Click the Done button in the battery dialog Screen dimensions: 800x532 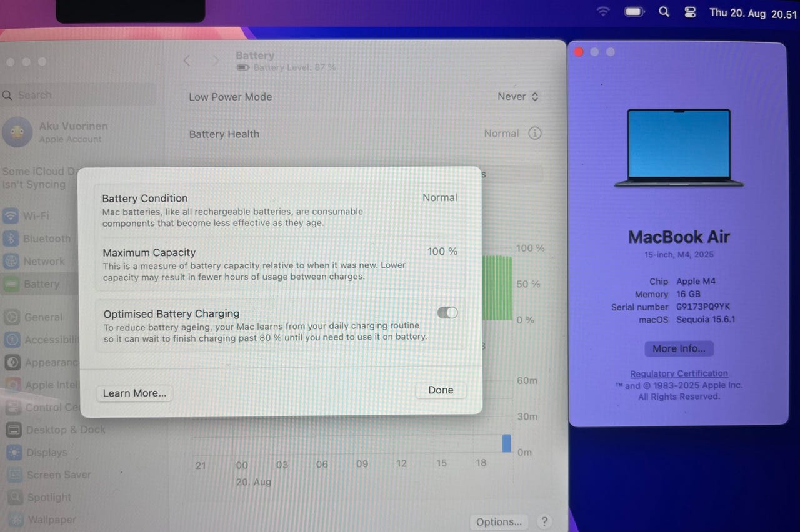[441, 390]
